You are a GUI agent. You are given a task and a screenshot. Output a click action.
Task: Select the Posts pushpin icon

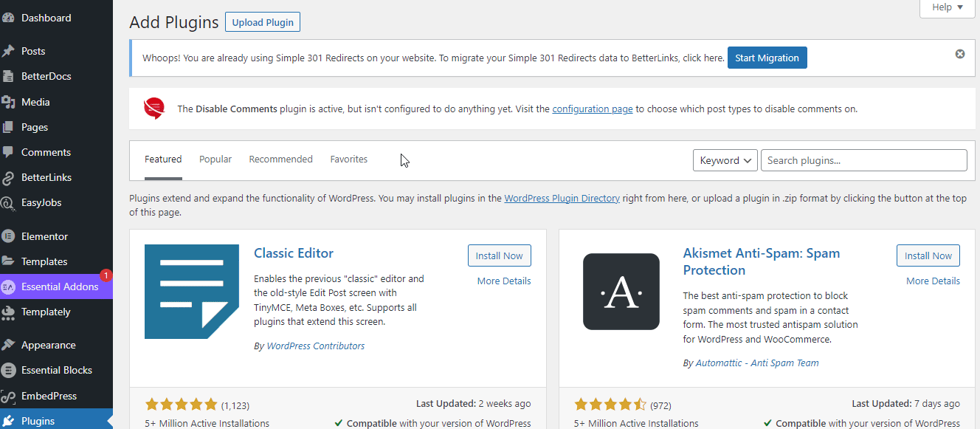(8, 51)
